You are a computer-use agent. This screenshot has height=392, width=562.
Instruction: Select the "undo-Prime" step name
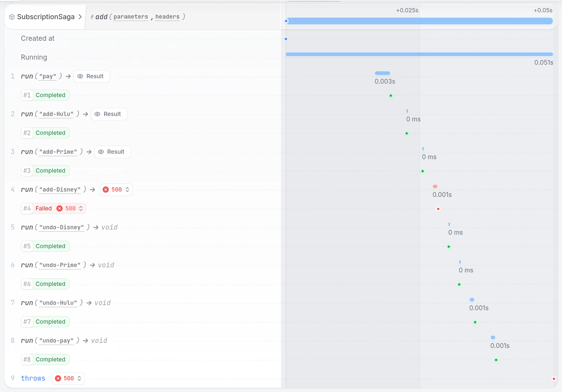pyautogui.click(x=60, y=265)
